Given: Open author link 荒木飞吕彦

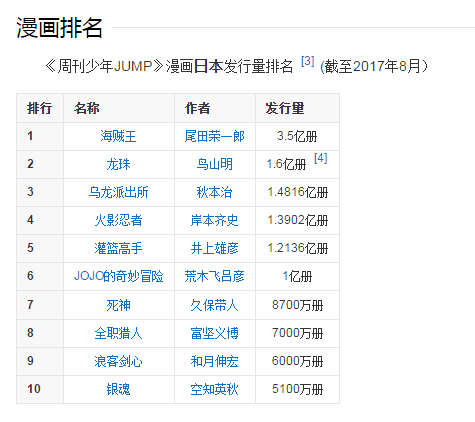Looking at the screenshot, I should (215, 276).
